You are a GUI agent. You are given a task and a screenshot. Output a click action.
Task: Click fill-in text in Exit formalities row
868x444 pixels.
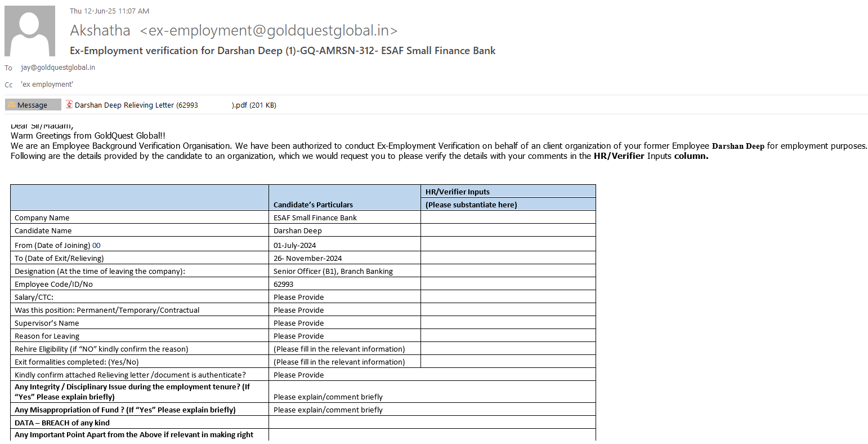339,362
